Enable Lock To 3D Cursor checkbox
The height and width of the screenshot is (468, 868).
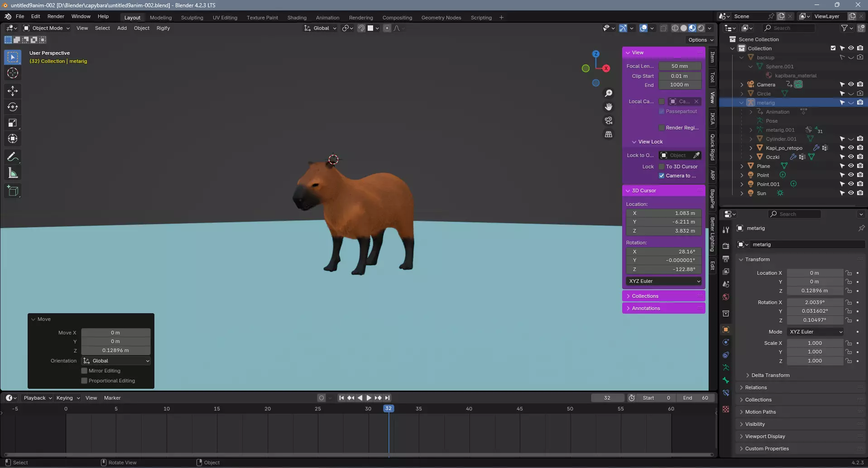click(662, 167)
